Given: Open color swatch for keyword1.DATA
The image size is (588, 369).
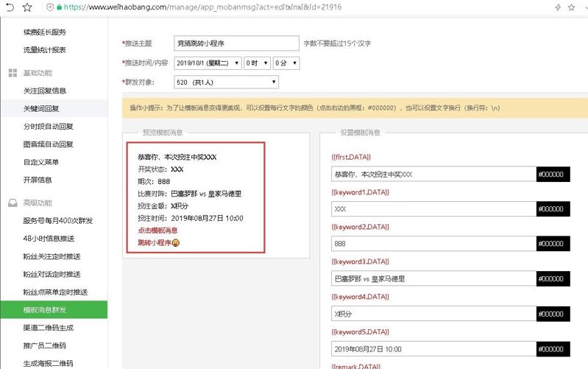Looking at the screenshot, I should click(x=553, y=209).
